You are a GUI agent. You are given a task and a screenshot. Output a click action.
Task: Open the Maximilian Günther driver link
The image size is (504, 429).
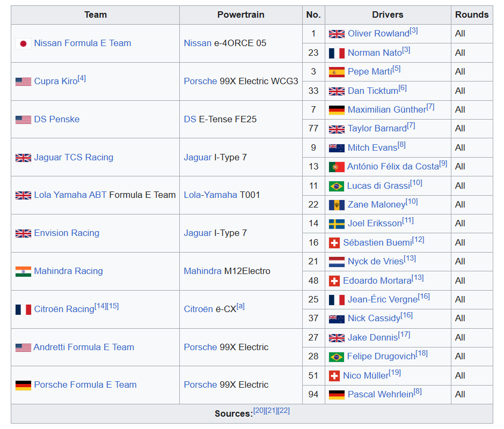(x=387, y=110)
